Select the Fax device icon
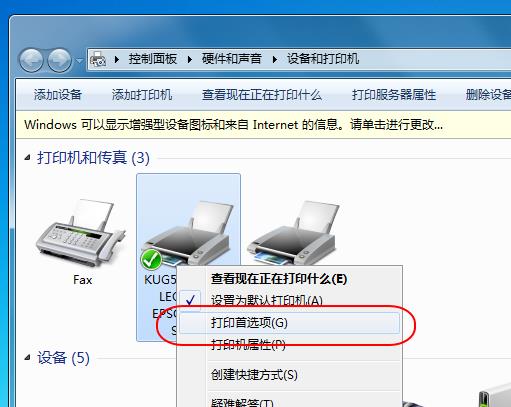This screenshot has width=511, height=407. (81, 233)
